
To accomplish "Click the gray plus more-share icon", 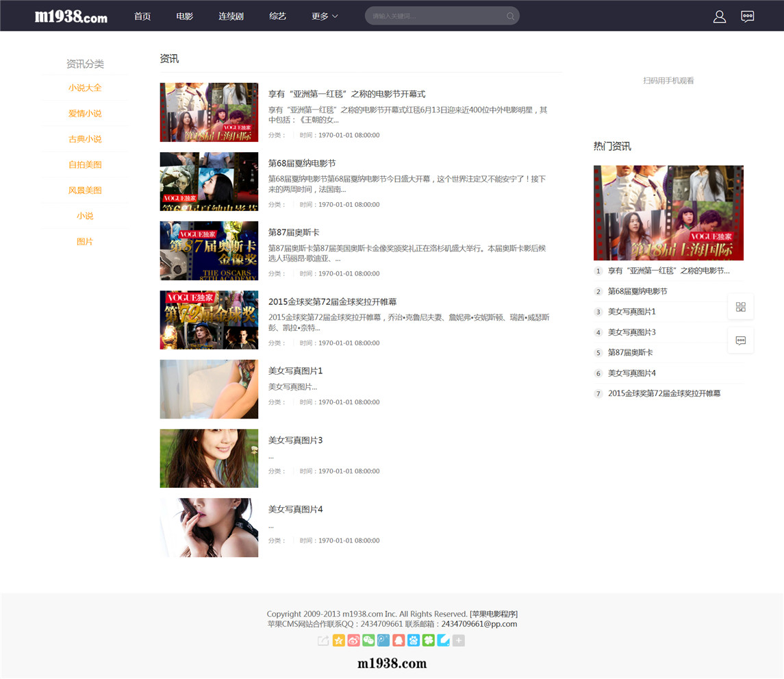I will (x=459, y=641).
